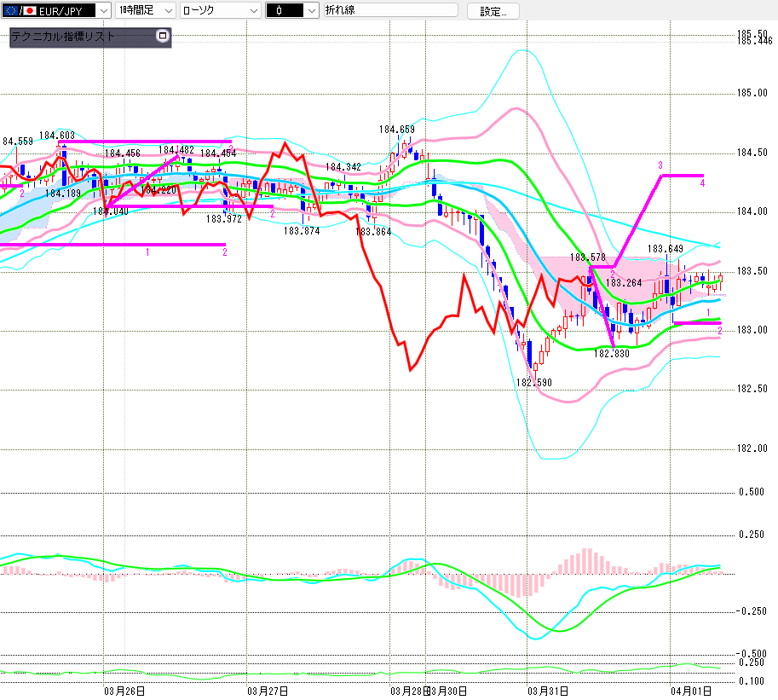The height and width of the screenshot is (700, 778).
Task: Open the candlestick icon style dropdown
Action: [311, 10]
